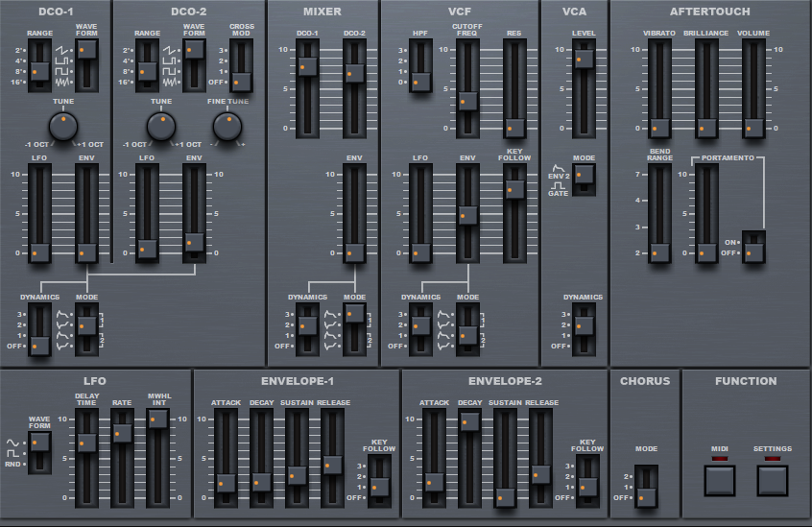
Task: Click the DCO-2 LFO modulation slider handle
Action: point(148,249)
